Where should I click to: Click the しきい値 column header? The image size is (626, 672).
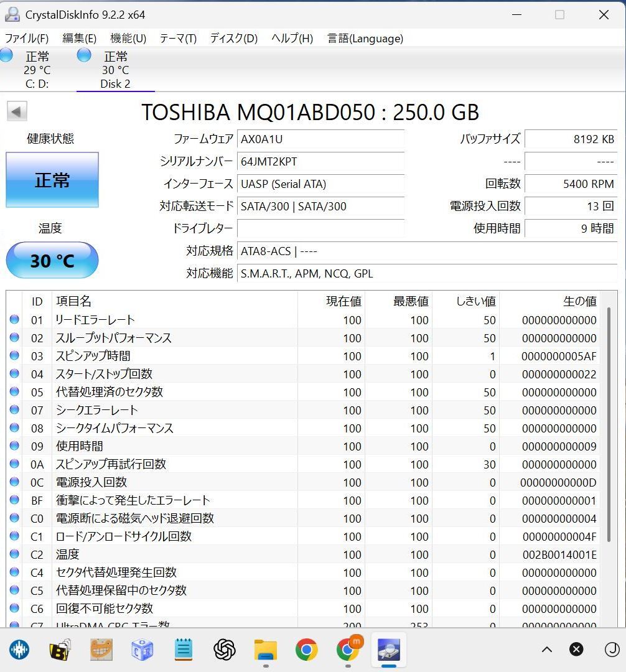pos(465,301)
